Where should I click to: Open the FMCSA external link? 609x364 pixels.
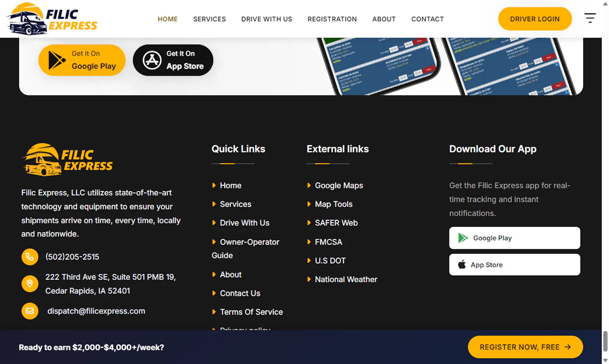(328, 242)
